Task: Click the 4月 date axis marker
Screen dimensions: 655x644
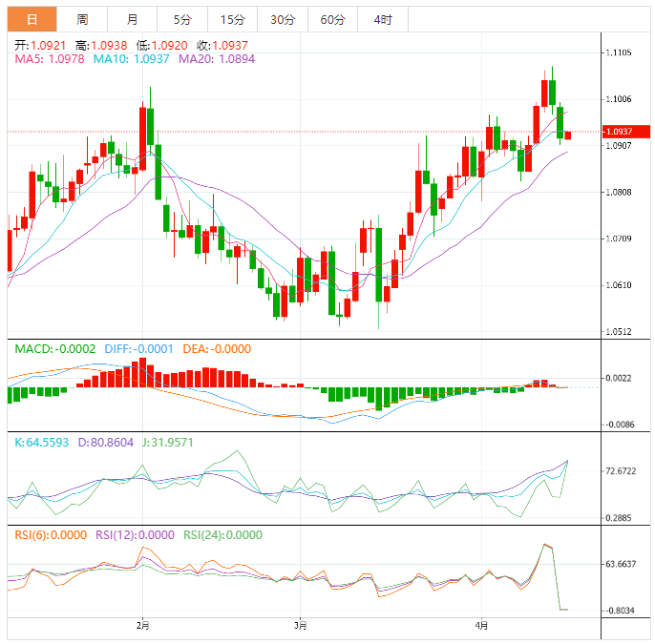Action: (x=481, y=626)
